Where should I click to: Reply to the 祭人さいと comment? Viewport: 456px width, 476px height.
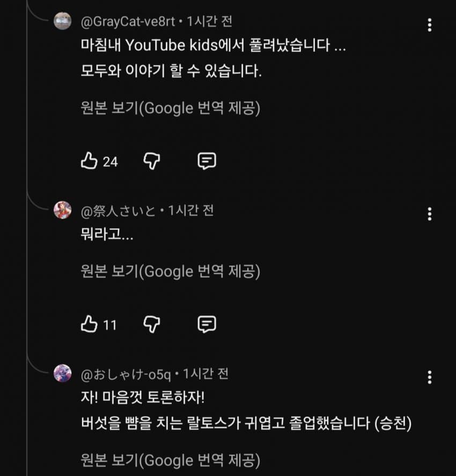(x=207, y=324)
